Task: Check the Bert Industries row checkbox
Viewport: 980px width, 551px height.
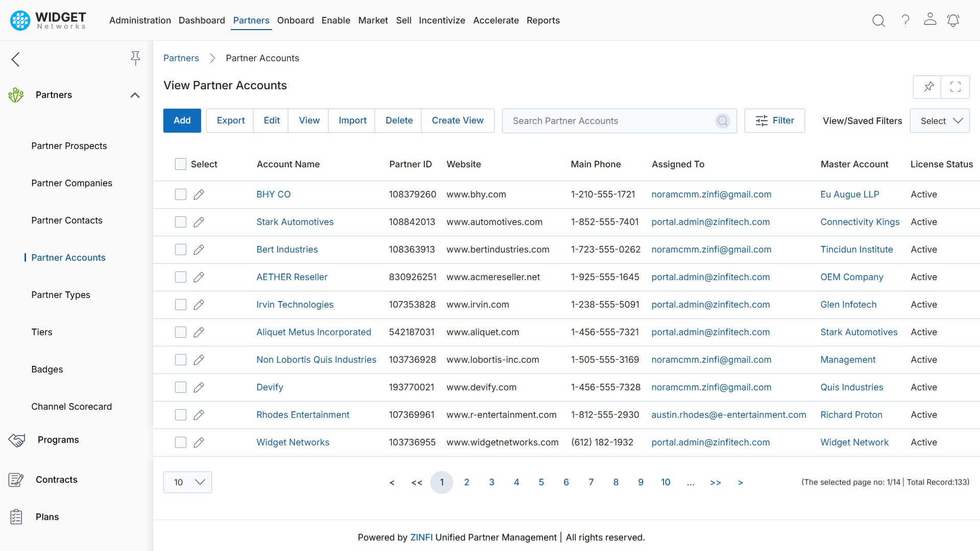Action: 181,249
